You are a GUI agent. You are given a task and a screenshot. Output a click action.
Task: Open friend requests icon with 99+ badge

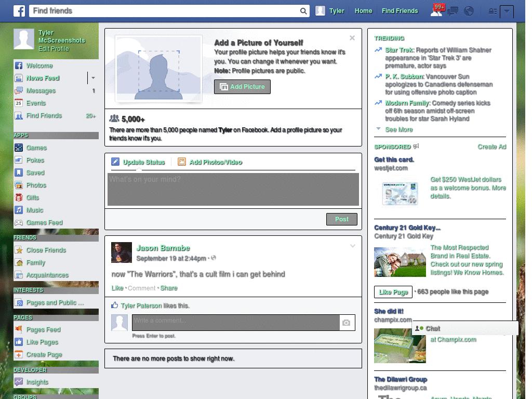[436, 11]
